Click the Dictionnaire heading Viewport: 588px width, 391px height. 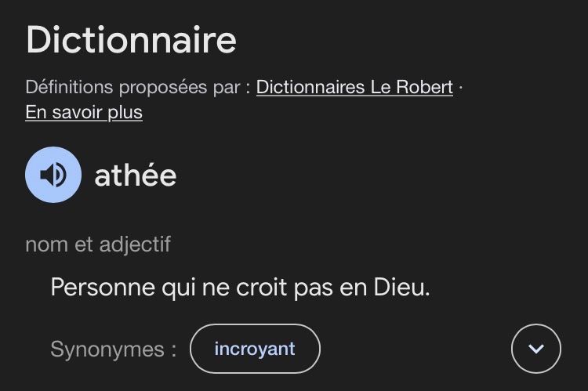click(131, 40)
